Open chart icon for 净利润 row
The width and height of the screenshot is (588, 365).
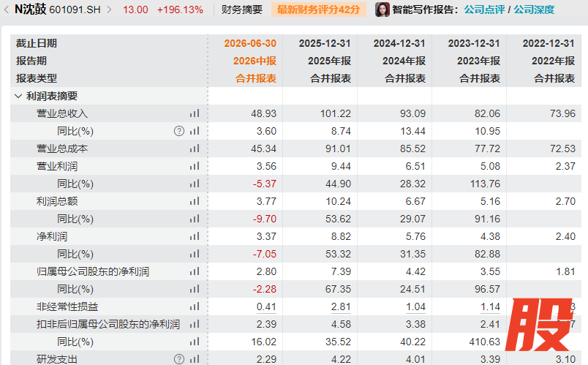pyautogui.click(x=195, y=236)
